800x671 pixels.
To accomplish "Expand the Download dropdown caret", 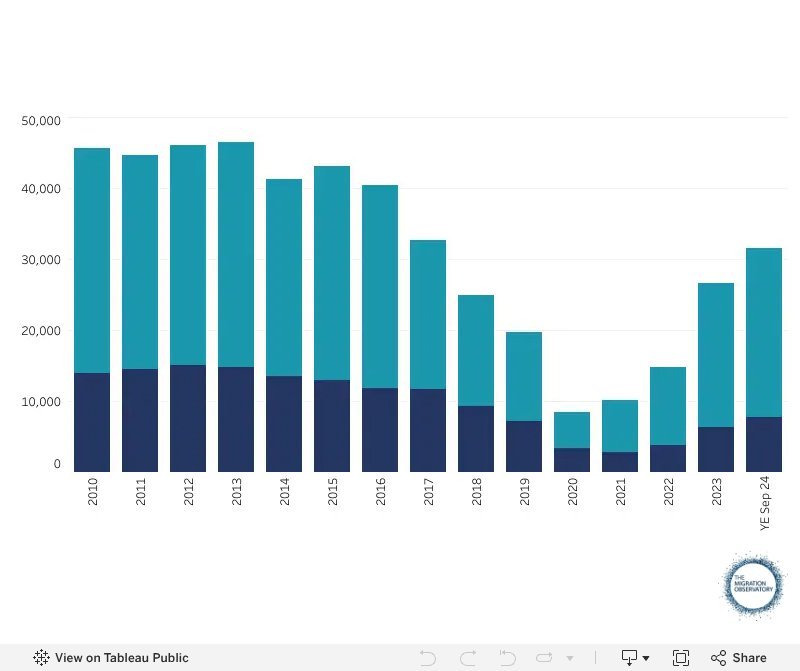I will coord(646,658).
